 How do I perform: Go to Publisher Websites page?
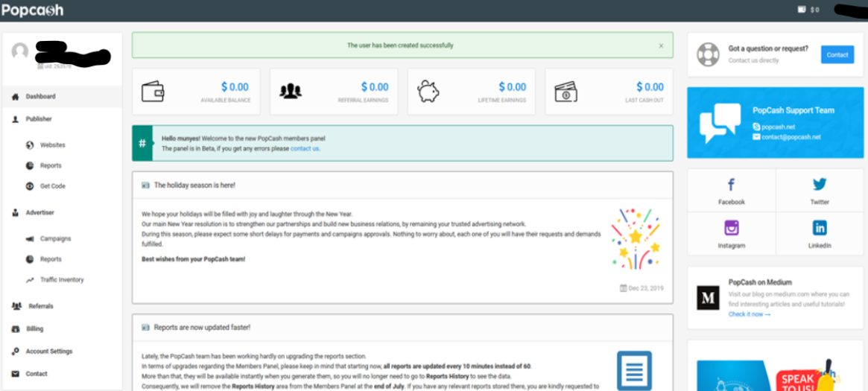click(x=53, y=145)
